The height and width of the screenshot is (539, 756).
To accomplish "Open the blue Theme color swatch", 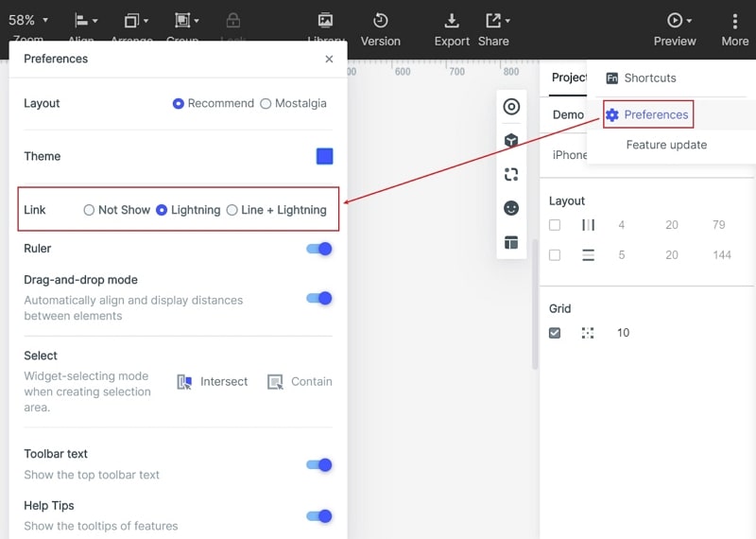I will [324, 156].
